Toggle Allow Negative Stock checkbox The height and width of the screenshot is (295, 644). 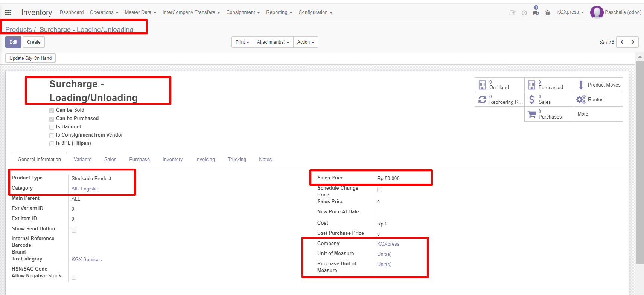[x=74, y=277]
